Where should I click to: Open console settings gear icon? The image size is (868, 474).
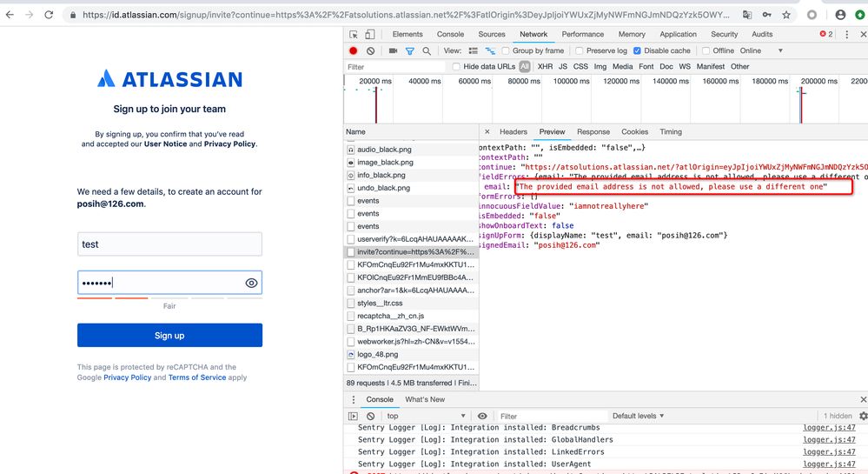point(863,417)
